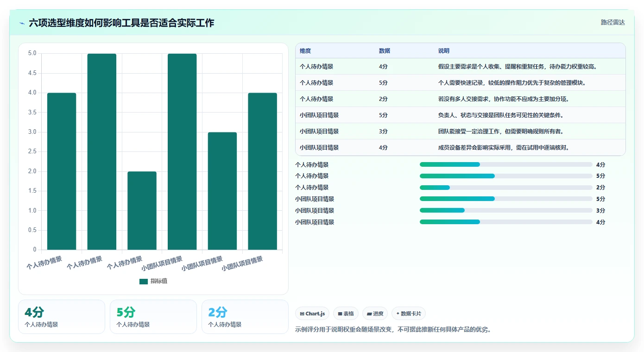The width and height of the screenshot is (644, 352).
Task: Click the 2.5 label on the chart y-axis
Action: click(32, 152)
